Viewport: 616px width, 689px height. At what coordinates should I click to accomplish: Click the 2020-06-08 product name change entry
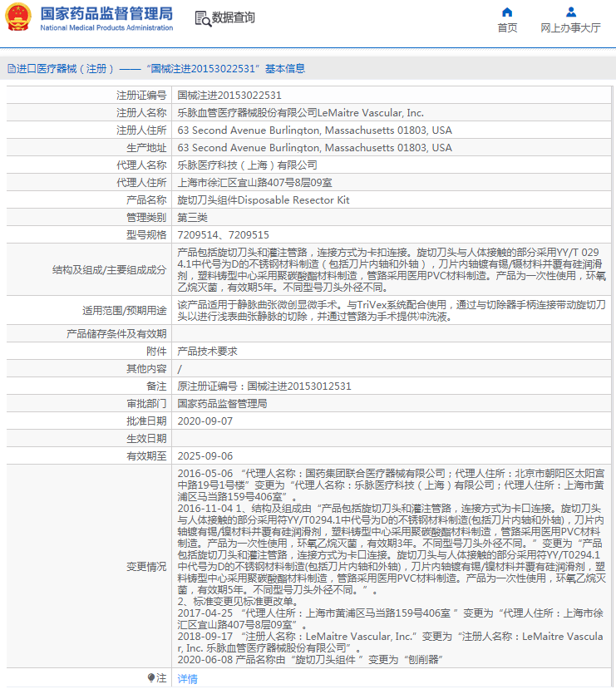tap(310, 660)
